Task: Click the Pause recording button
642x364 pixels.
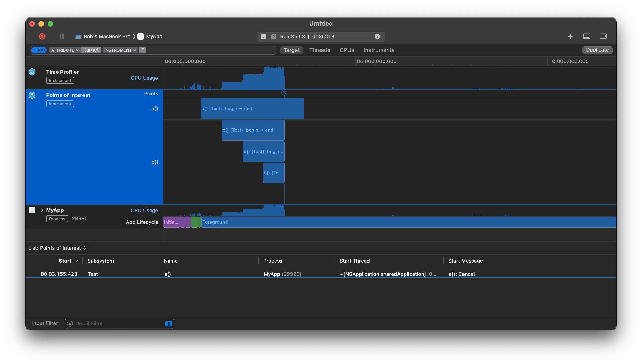Action: point(62,36)
